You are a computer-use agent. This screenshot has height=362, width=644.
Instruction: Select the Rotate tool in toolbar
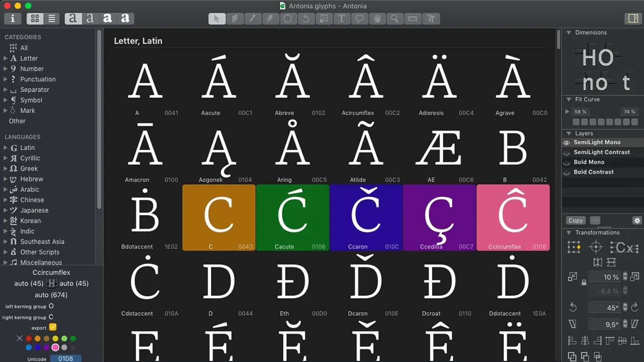pos(306,19)
